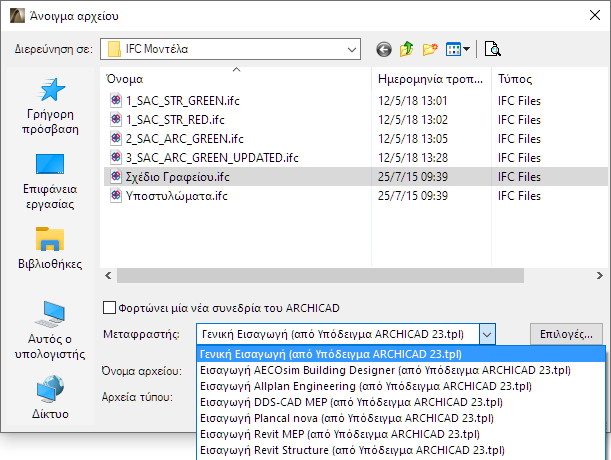Select file 2_SAC_ARC_GREEN.ifc
Viewport: 611px width, 460px height.
click(x=184, y=139)
